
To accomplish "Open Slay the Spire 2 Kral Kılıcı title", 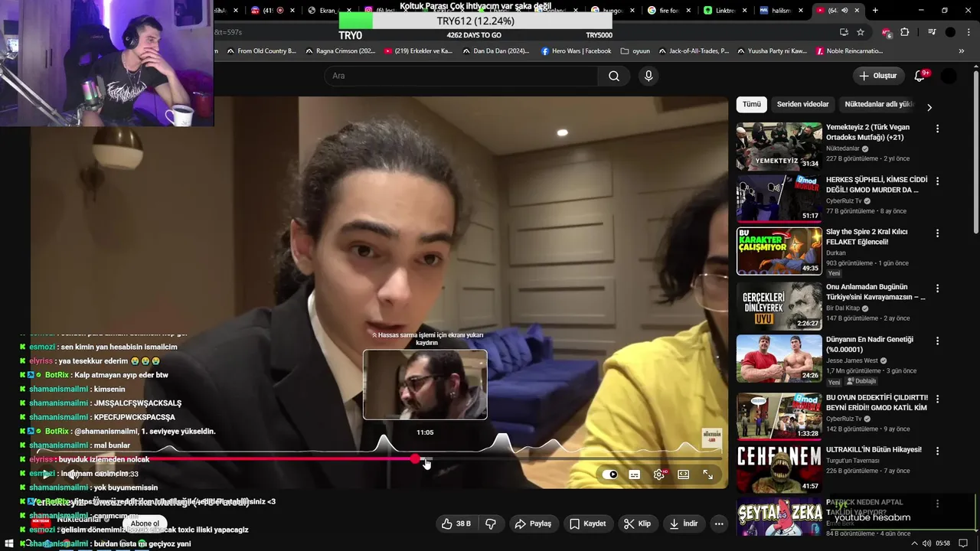I will tap(867, 236).
